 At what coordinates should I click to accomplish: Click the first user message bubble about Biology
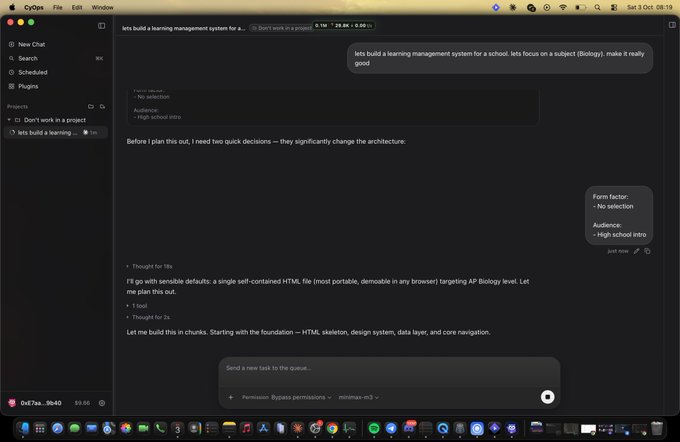click(500, 58)
